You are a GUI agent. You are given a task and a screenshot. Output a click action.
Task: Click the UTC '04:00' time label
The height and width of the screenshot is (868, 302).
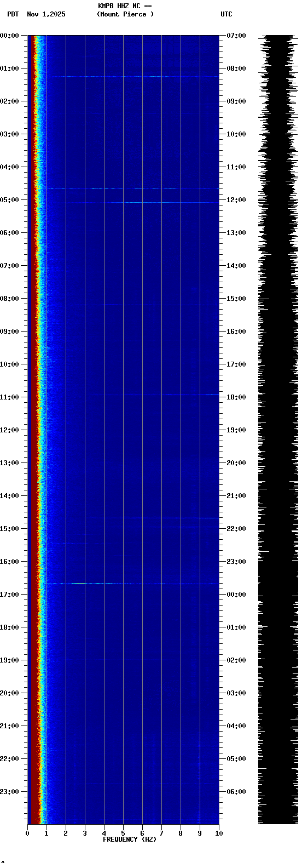pyautogui.click(x=236, y=726)
